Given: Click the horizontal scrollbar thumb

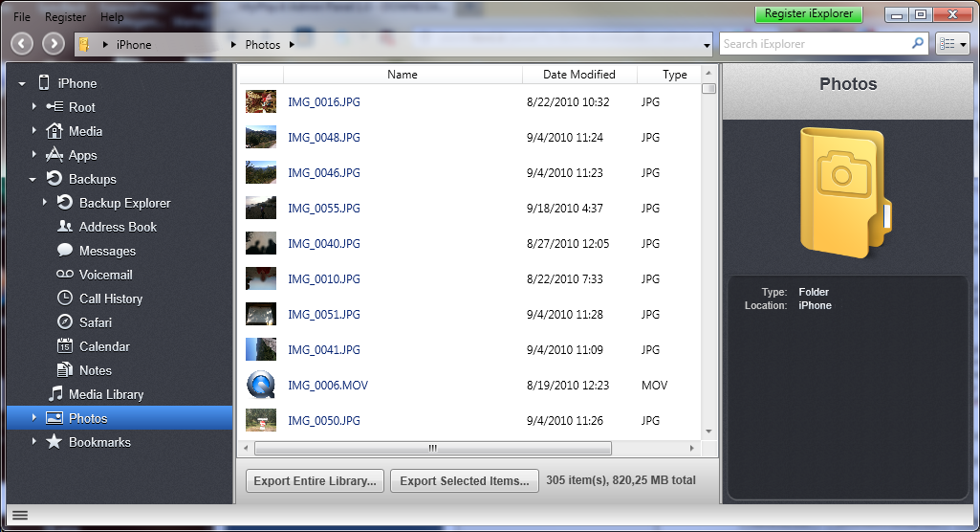Looking at the screenshot, I should tap(432, 448).
